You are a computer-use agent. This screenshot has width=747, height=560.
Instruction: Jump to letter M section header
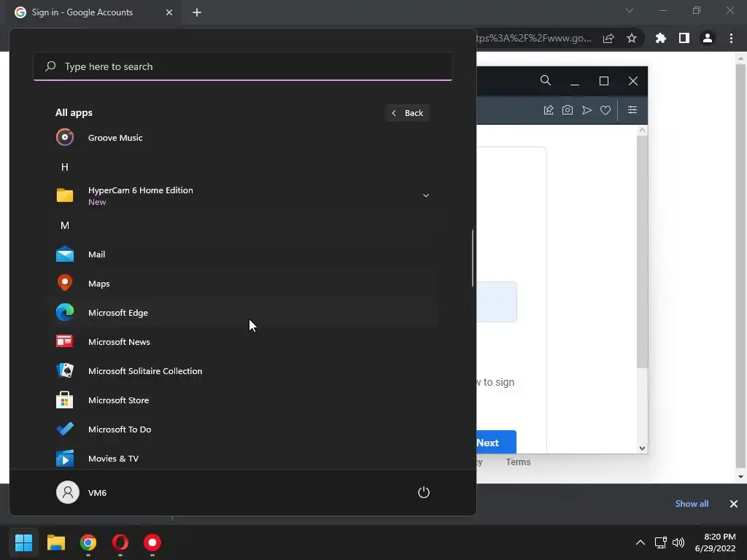point(65,225)
